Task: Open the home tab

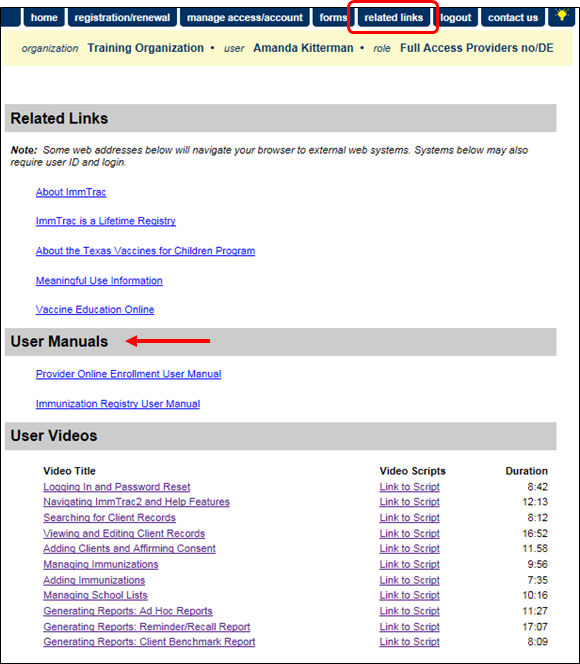Action: pos(44,17)
